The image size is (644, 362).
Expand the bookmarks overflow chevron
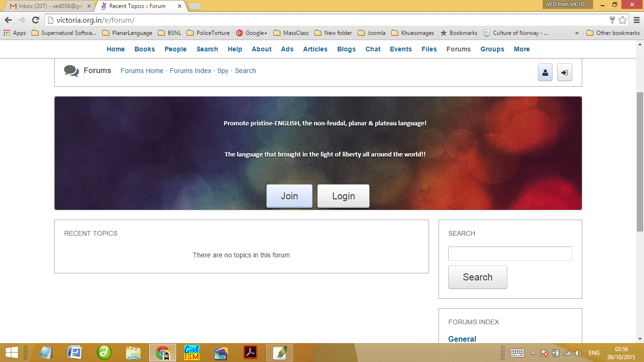pos(577,33)
